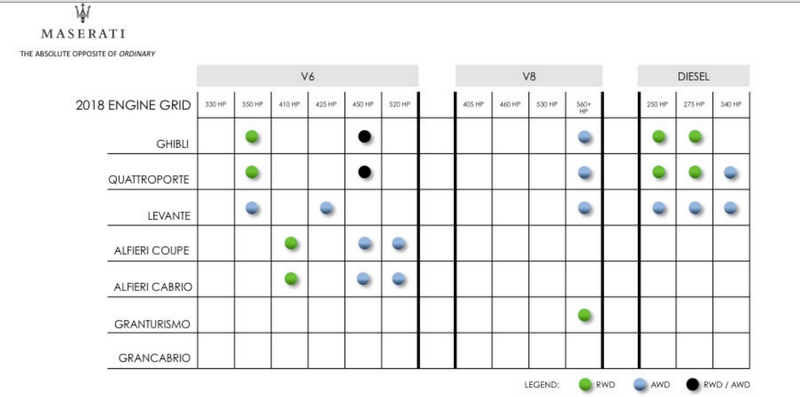Select the V6 column group header
The height and width of the screenshot is (397, 800).
[308, 76]
